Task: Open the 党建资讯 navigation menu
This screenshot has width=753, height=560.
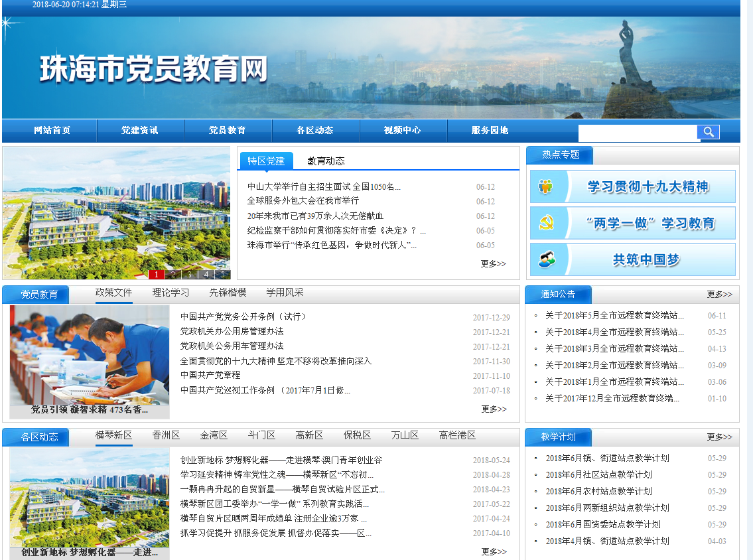Action: coord(139,131)
